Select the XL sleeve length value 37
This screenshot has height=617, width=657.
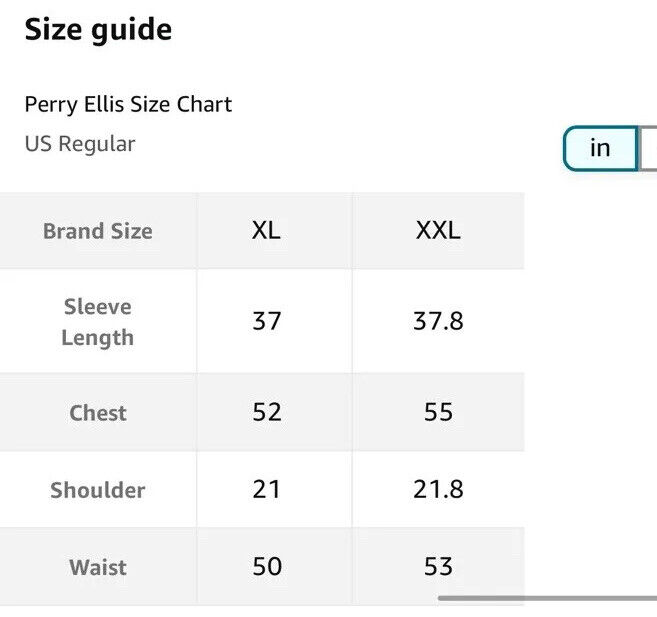pyautogui.click(x=266, y=321)
